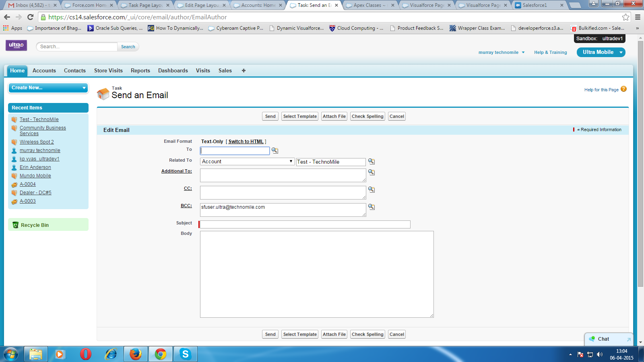Pop out the Chat panel arrow icon

point(629,339)
